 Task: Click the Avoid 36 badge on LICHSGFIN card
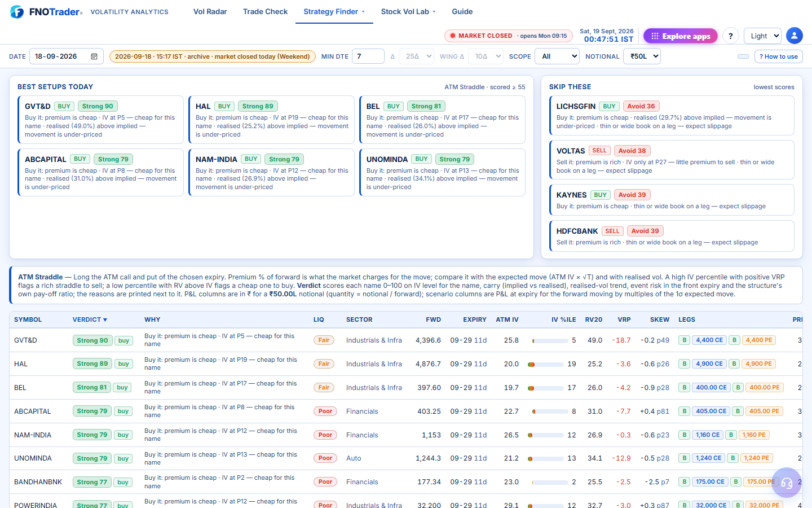[x=641, y=106]
